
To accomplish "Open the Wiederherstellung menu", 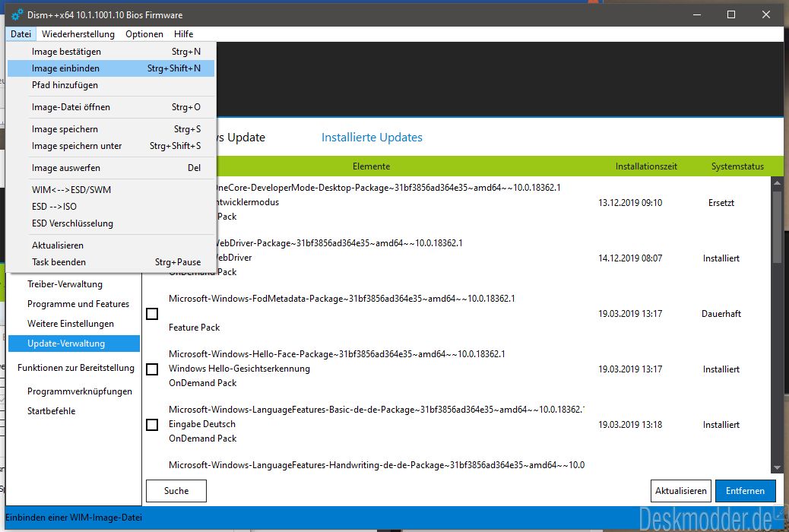I will pyautogui.click(x=78, y=33).
